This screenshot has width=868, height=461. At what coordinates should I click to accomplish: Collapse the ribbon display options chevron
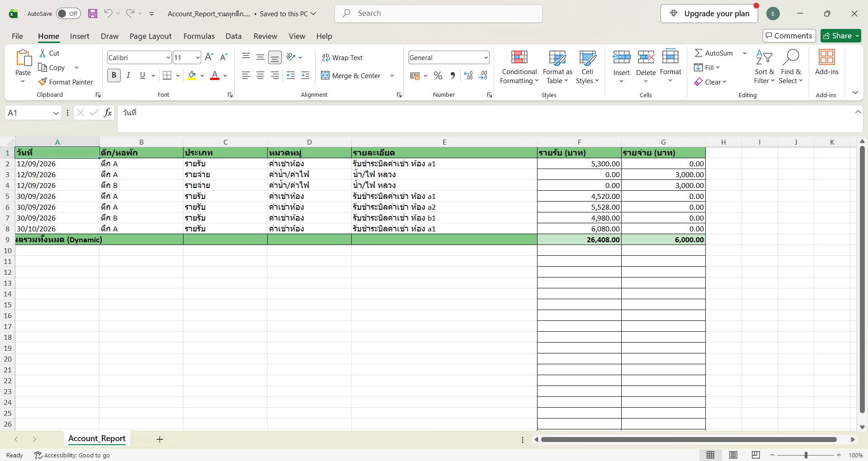pos(855,93)
